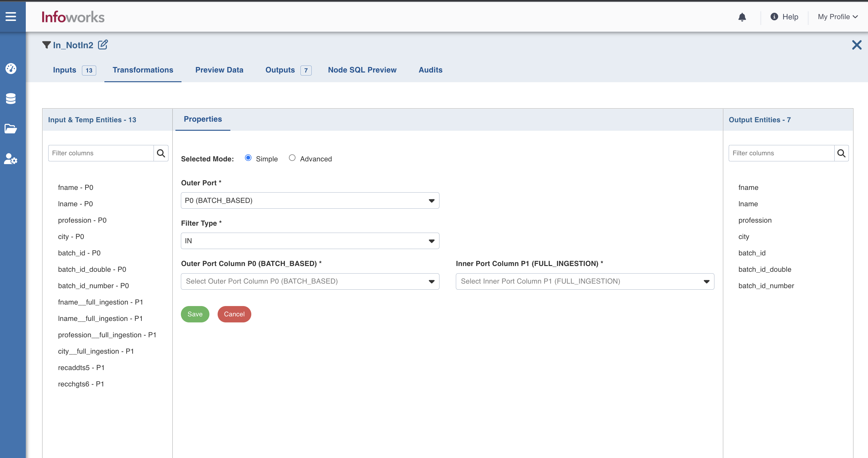
Task: Select output entity 'batch_id_number'
Action: (766, 286)
